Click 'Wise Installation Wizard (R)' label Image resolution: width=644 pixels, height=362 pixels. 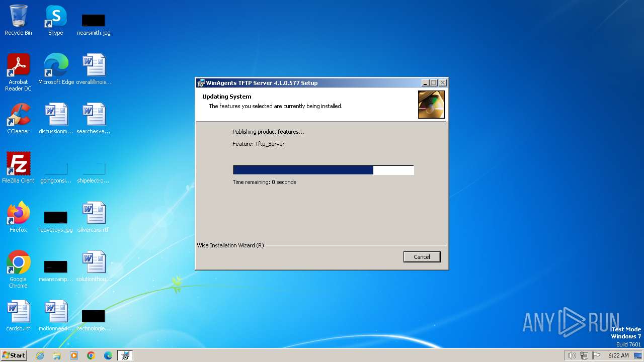[230, 245]
